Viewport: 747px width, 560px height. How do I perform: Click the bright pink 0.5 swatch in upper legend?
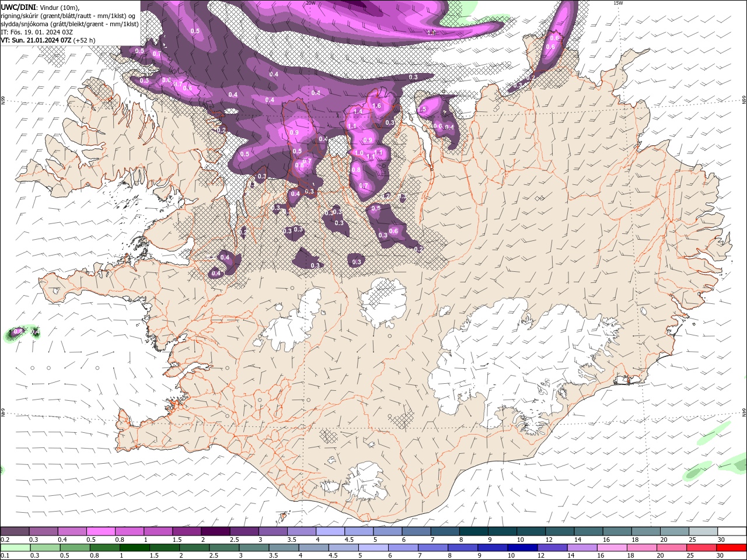(x=100, y=531)
